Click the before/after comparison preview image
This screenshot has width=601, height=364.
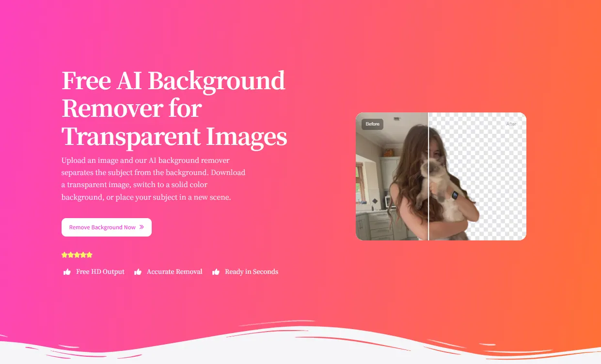[441, 176]
